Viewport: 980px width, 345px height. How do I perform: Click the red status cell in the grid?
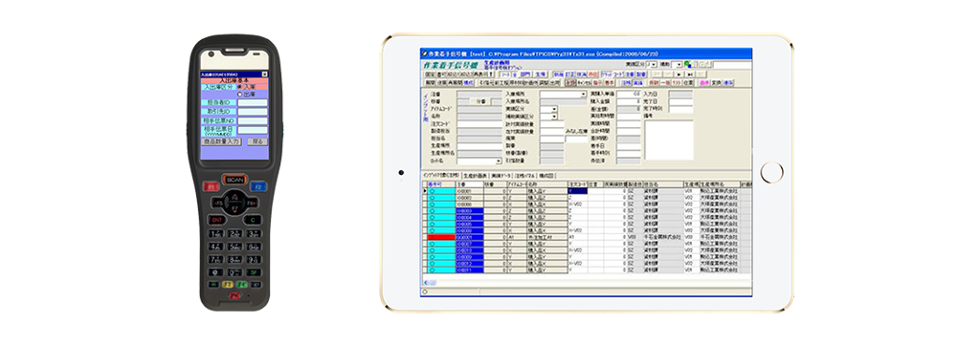click(442, 237)
